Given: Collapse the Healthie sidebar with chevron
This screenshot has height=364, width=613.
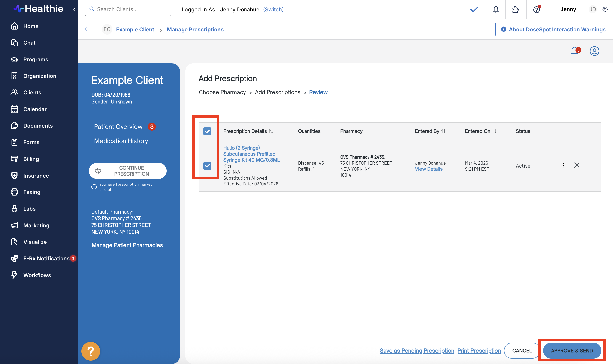Looking at the screenshot, I should pyautogui.click(x=74, y=9).
